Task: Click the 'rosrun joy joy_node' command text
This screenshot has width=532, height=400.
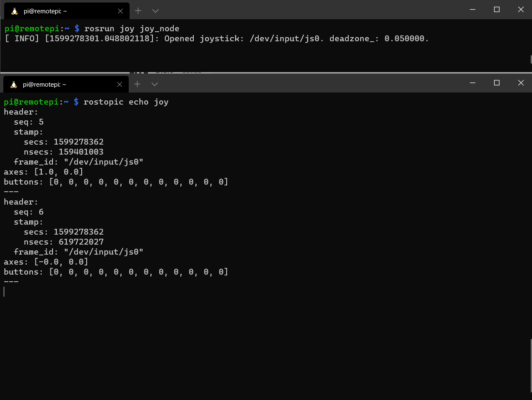Action: pyautogui.click(x=132, y=29)
